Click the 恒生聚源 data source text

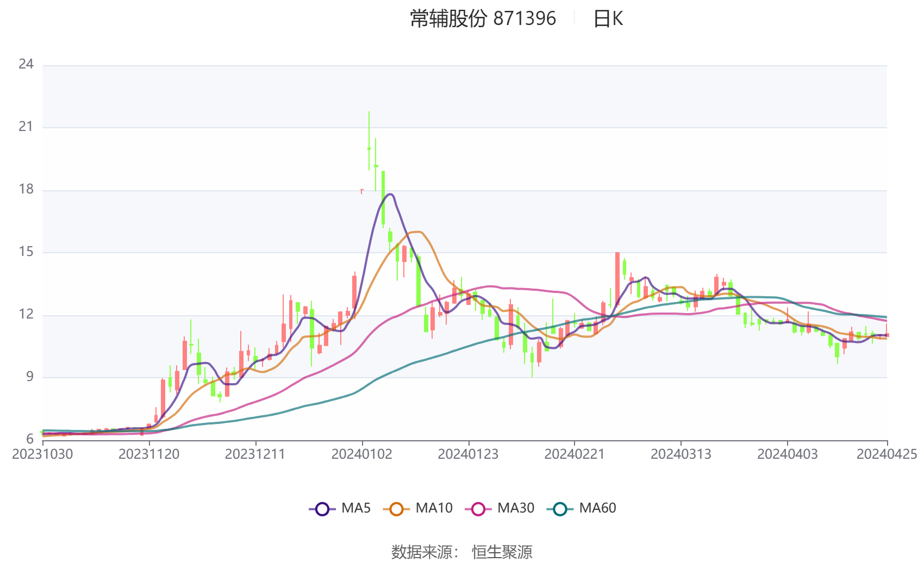click(502, 552)
